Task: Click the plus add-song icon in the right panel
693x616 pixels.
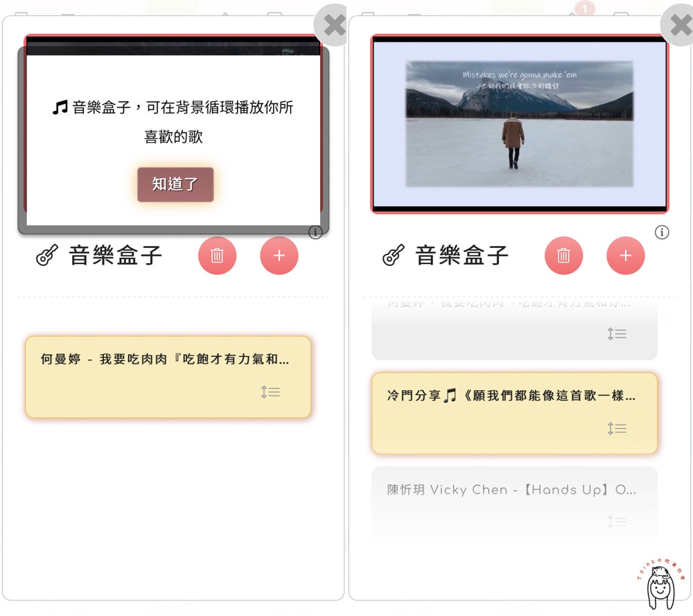Action: click(x=626, y=256)
